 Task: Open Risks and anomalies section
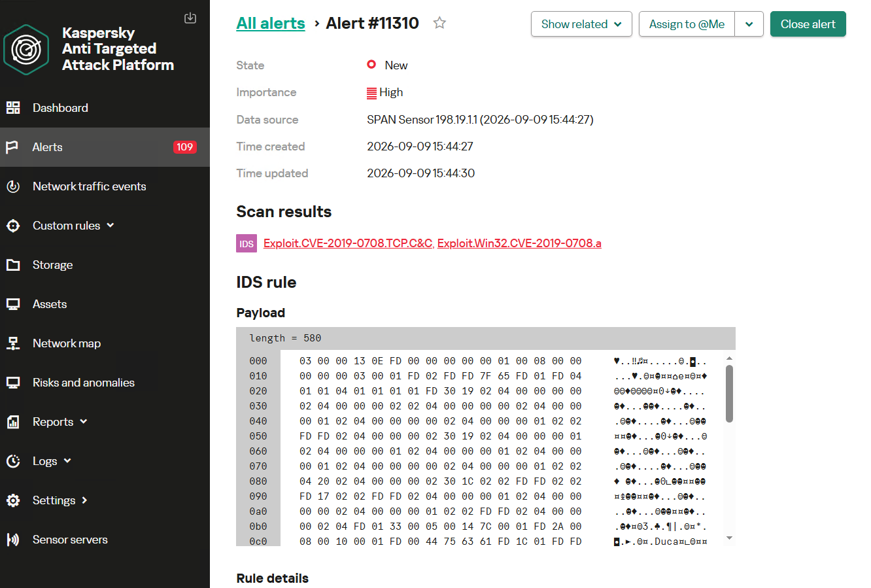[105, 383]
